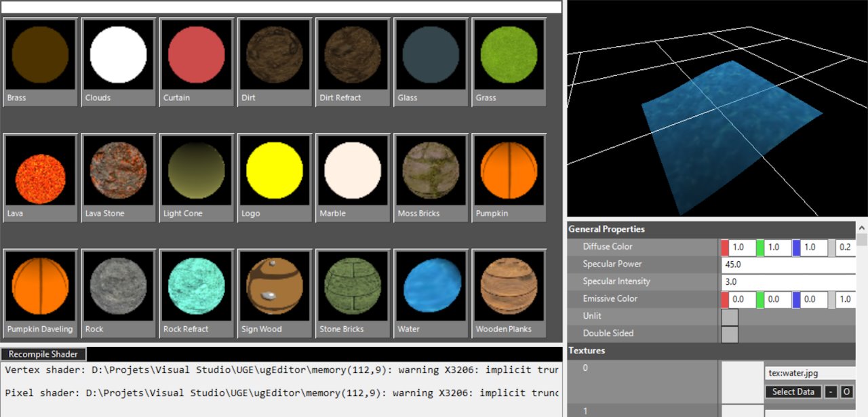Select the Lava Stone material

(x=118, y=178)
